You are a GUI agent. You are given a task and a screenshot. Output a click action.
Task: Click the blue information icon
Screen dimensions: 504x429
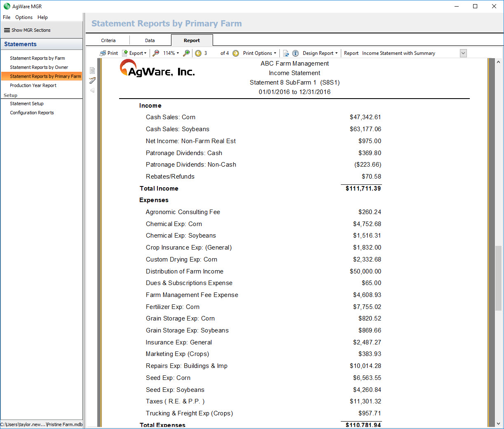tap(295, 53)
